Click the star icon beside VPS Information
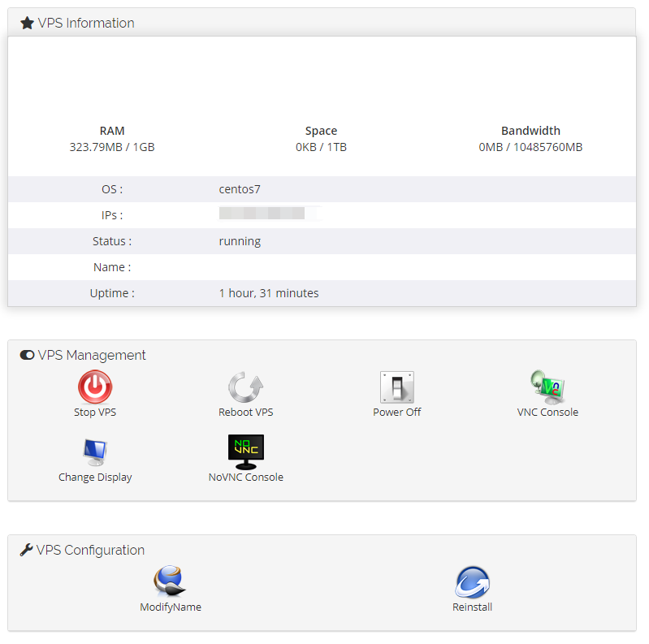The height and width of the screenshot is (644, 649). [27, 23]
